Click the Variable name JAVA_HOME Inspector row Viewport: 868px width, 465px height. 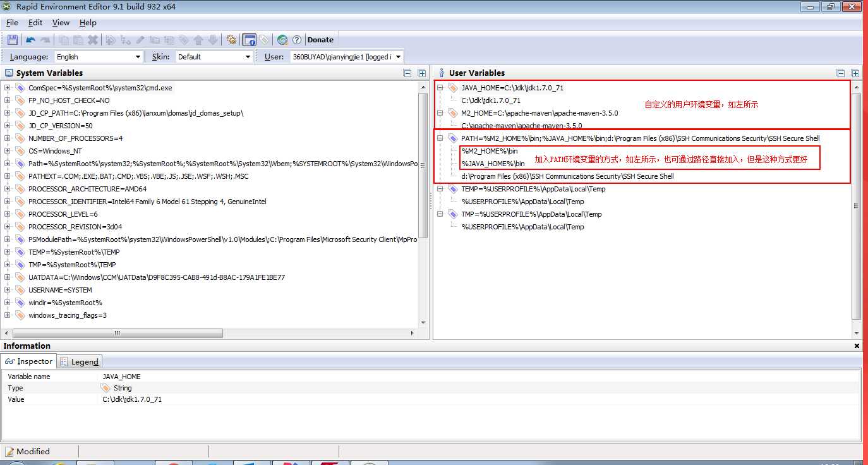[431, 377]
